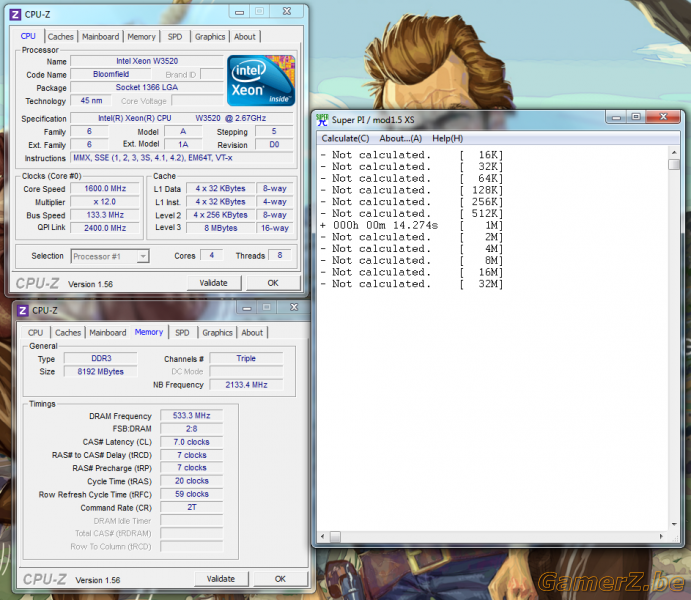The width and height of the screenshot is (691, 600).
Task: Open the About tab in top CPU-Z window
Action: click(x=245, y=37)
